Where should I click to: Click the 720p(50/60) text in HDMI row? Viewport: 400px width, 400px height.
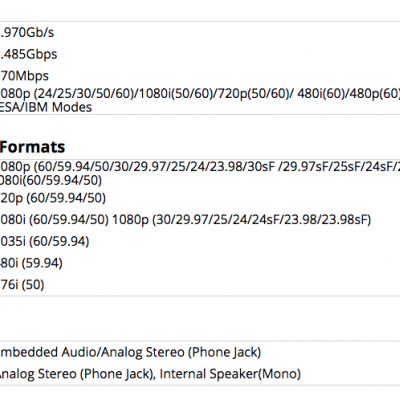click(253, 94)
